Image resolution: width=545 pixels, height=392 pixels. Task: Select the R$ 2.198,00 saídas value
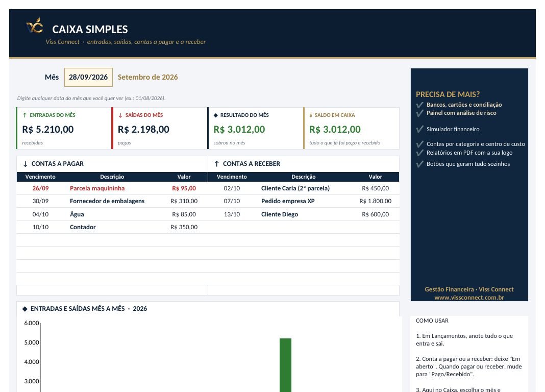143,129
